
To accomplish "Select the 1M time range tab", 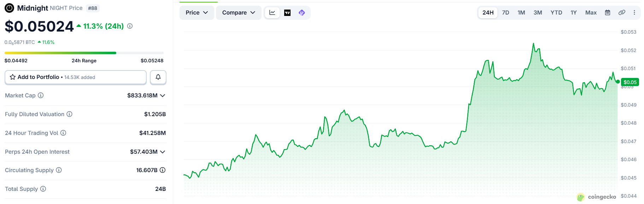I will tap(521, 13).
